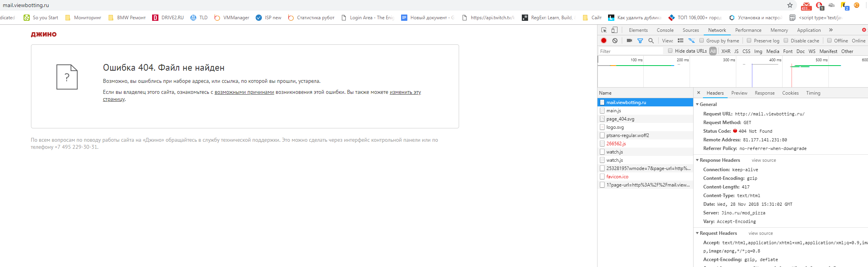The image size is (868, 267).
Task: Select the page_404.svg request
Action: 620,119
